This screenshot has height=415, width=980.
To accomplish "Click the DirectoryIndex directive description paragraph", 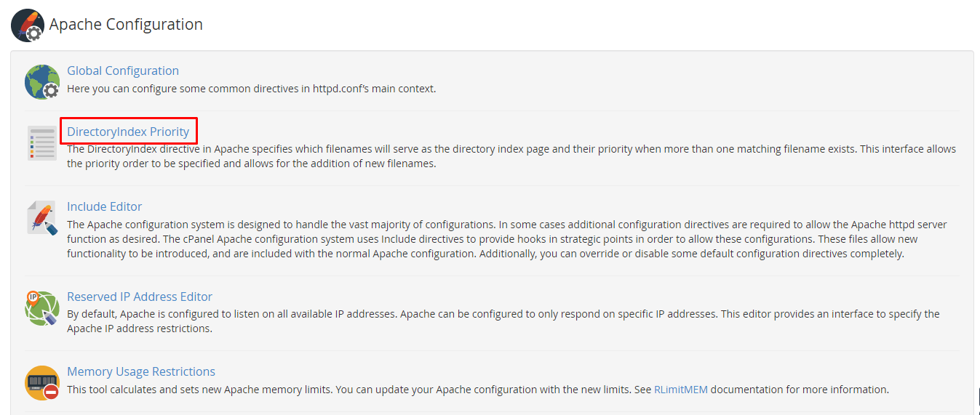I will coord(511,156).
